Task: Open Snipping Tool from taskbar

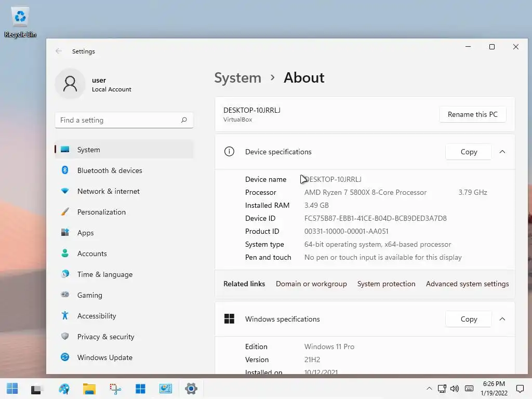Action: click(x=115, y=389)
